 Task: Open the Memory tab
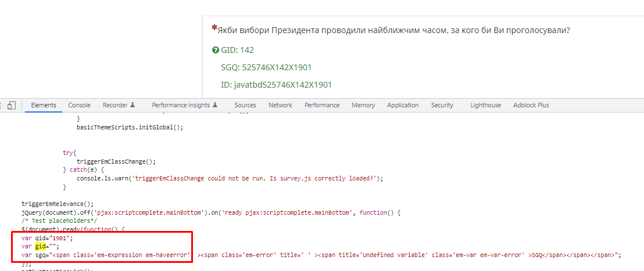click(363, 105)
